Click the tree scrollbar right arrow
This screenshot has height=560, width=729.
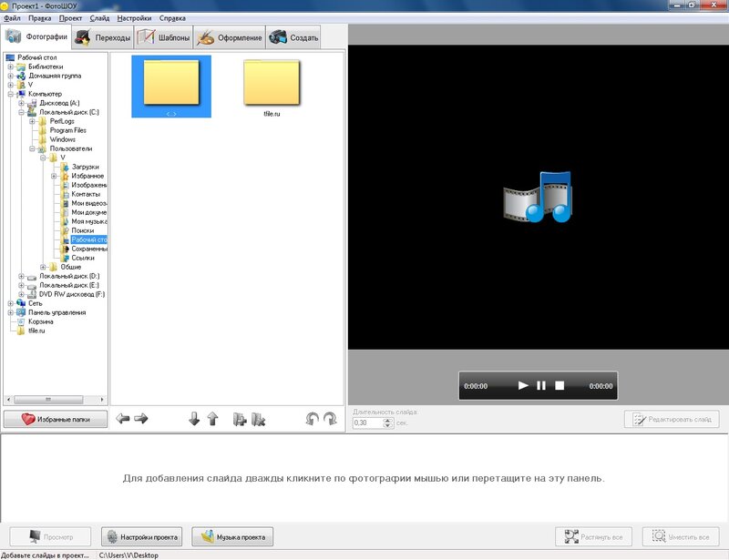102,400
